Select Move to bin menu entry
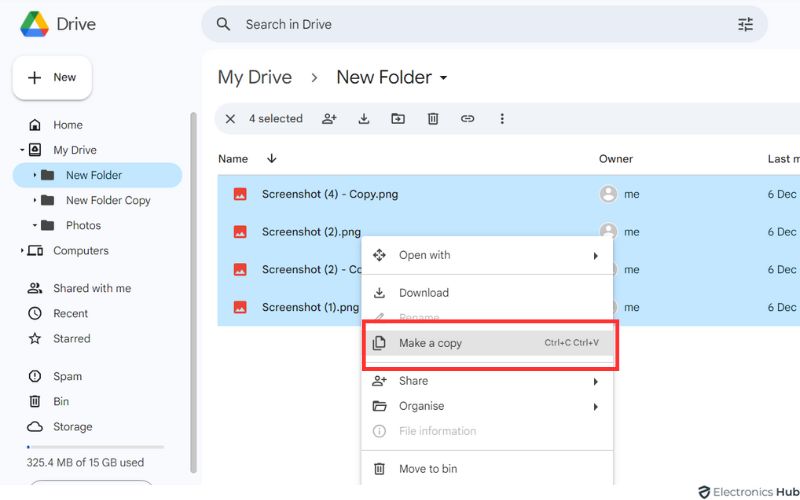This screenshot has width=800, height=500. (487, 469)
